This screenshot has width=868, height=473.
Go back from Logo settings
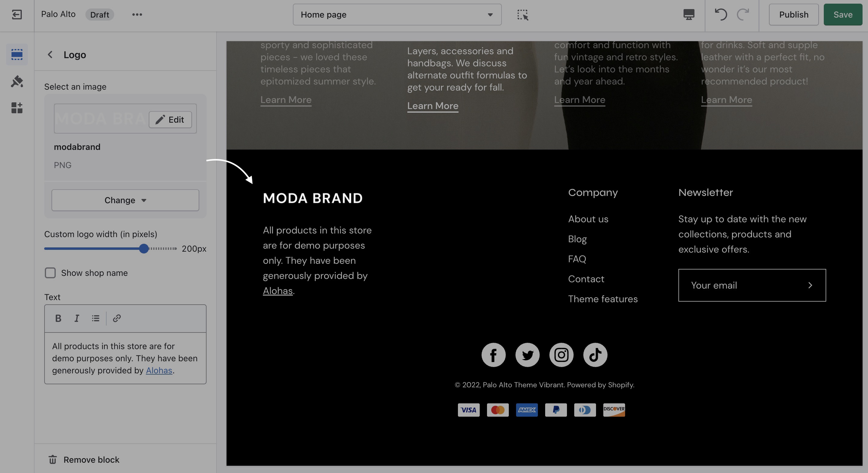tap(50, 55)
